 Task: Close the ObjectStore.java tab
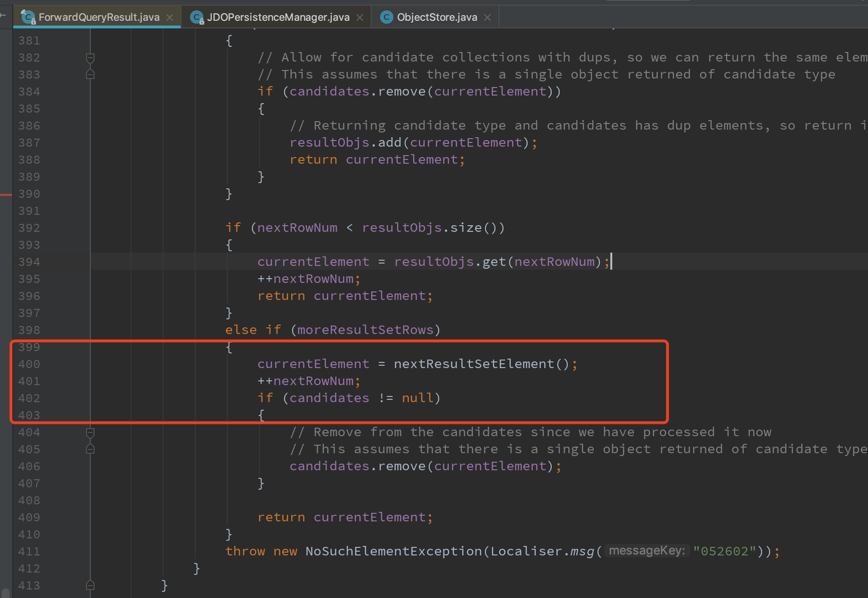[488, 17]
